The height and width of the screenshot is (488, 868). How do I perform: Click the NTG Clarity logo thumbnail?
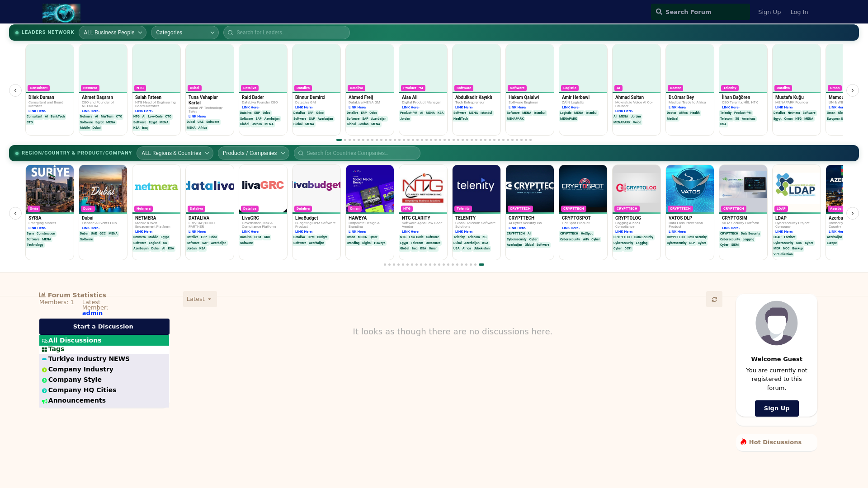[x=423, y=189]
